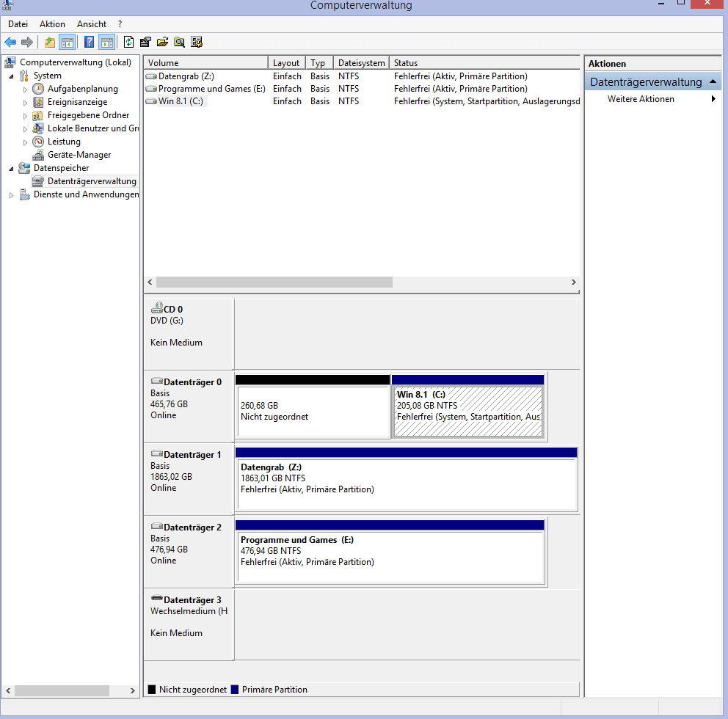Select the Datenträger 0 disk label

(x=188, y=406)
